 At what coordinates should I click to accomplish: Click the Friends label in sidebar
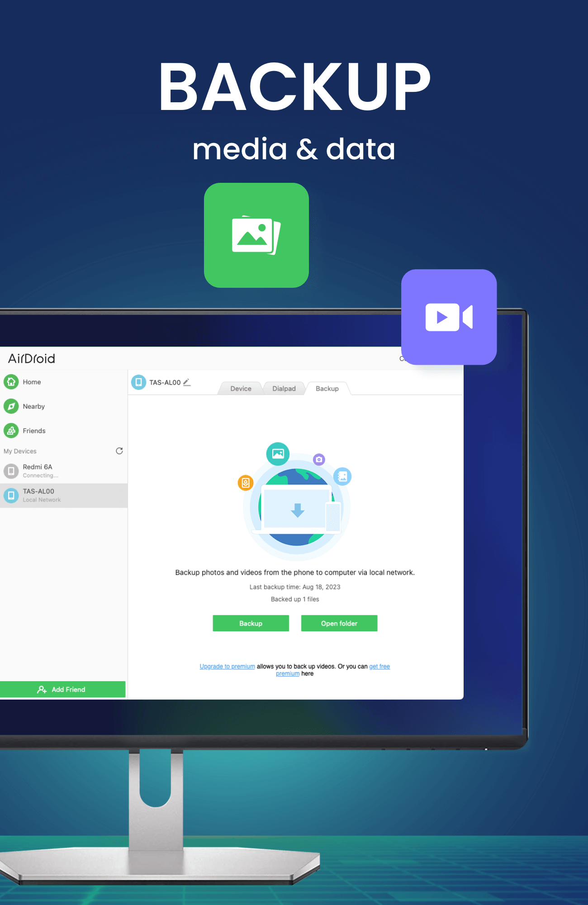34,431
